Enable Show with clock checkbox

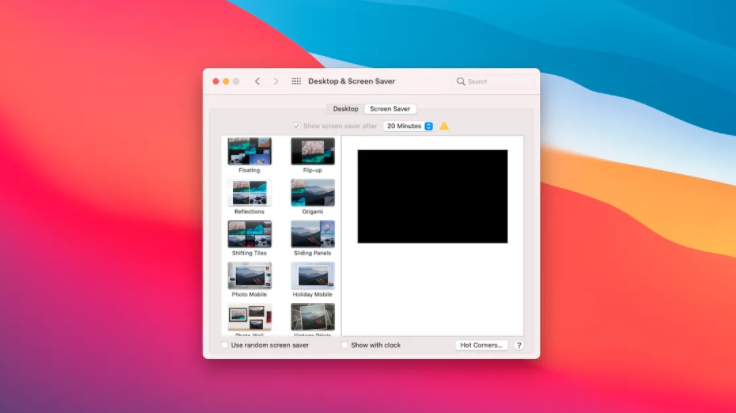(345, 345)
